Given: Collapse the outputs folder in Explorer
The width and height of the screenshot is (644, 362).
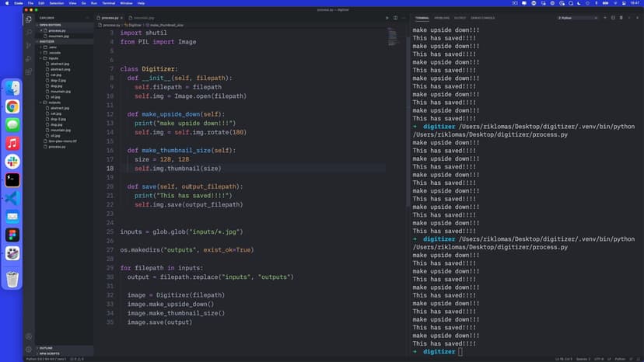Looking at the screenshot, I should point(54,102).
